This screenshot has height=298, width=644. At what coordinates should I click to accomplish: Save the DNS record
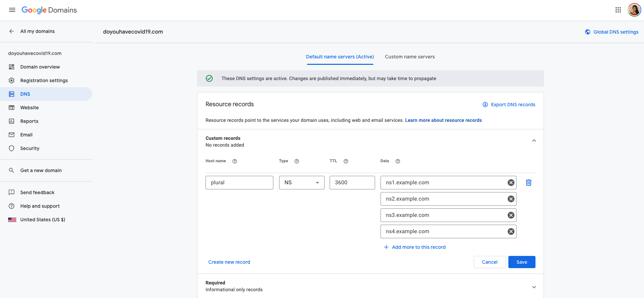[x=522, y=262]
